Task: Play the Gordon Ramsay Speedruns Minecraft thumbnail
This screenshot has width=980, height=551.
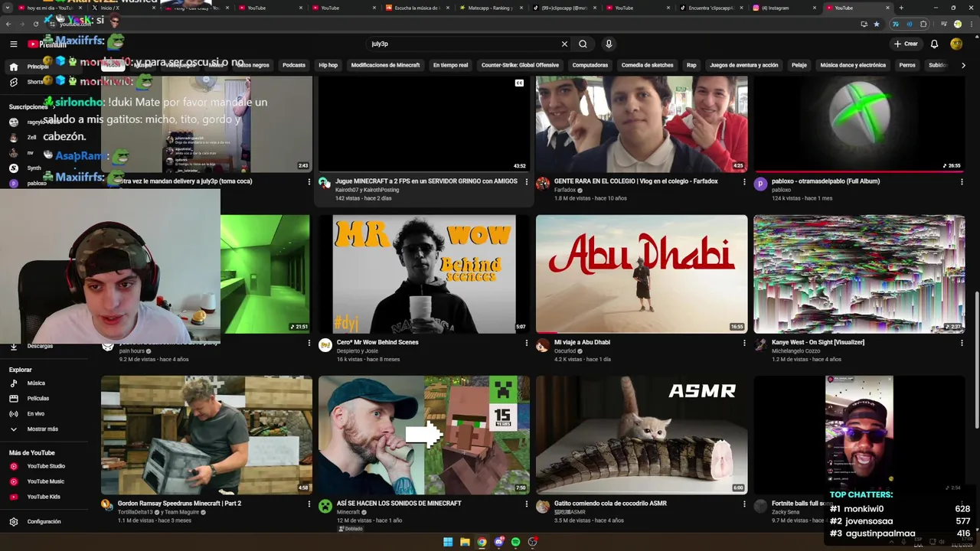Action: [x=207, y=435]
